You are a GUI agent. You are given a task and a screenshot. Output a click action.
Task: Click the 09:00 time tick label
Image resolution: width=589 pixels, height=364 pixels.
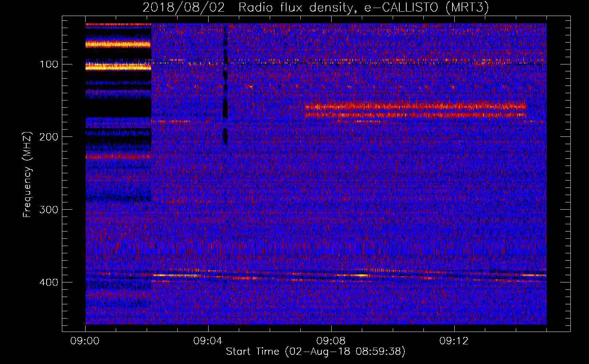click(x=85, y=341)
